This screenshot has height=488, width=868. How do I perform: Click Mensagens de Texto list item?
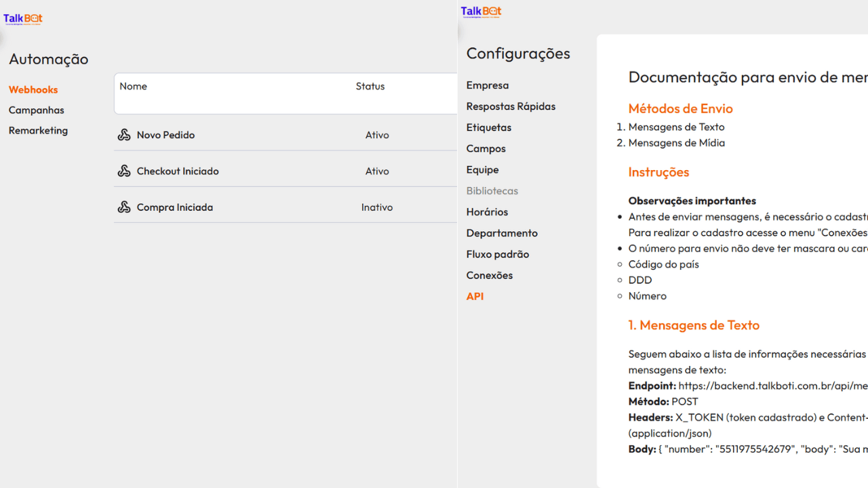coord(676,127)
